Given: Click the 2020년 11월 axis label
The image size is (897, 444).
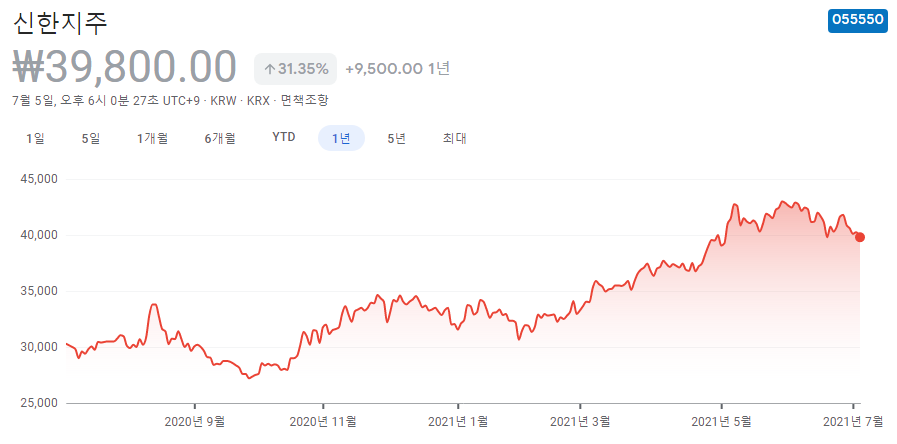Looking at the screenshot, I should [x=323, y=422].
